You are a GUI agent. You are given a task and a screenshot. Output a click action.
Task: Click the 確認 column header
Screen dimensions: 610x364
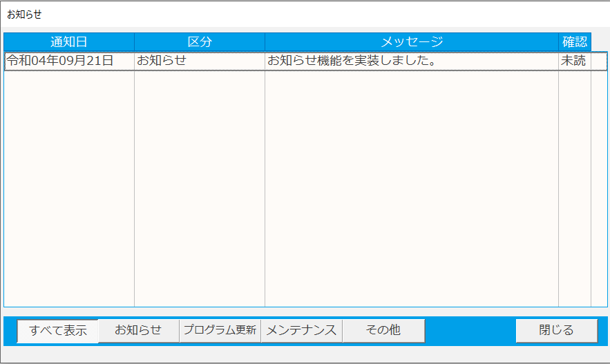coord(574,41)
